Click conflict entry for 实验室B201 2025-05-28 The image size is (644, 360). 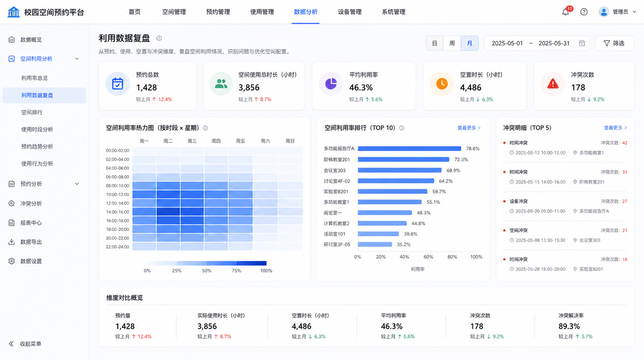(x=565, y=264)
